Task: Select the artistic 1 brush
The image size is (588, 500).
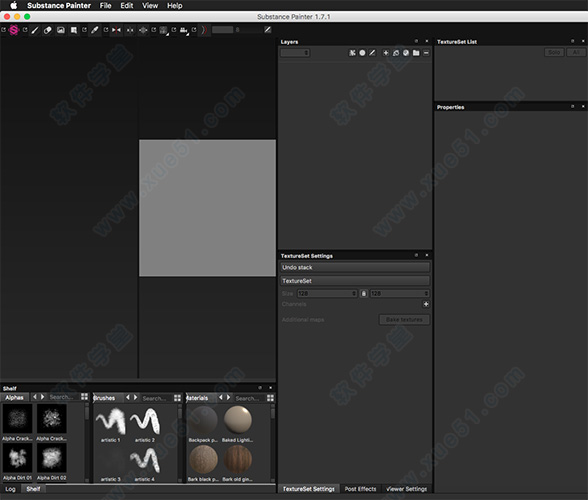Action: 111,421
